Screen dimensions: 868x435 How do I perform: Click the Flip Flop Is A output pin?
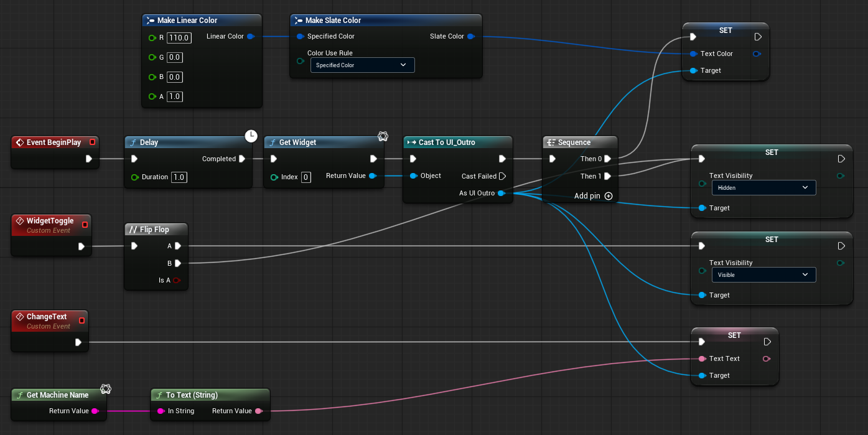[177, 281]
